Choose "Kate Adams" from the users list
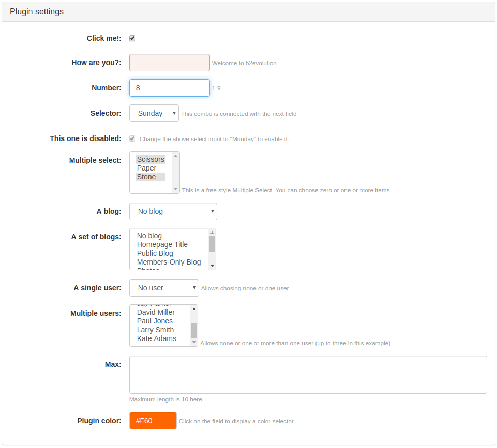 (157, 338)
